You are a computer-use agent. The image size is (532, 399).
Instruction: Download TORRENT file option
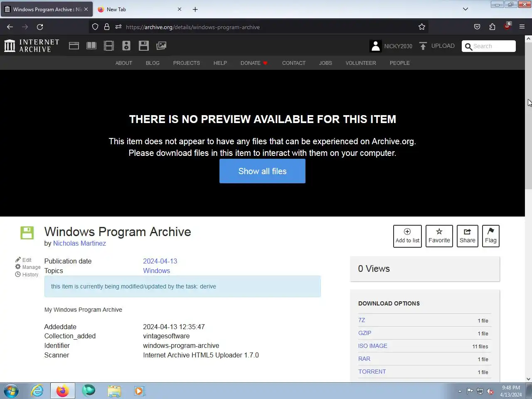click(x=372, y=372)
